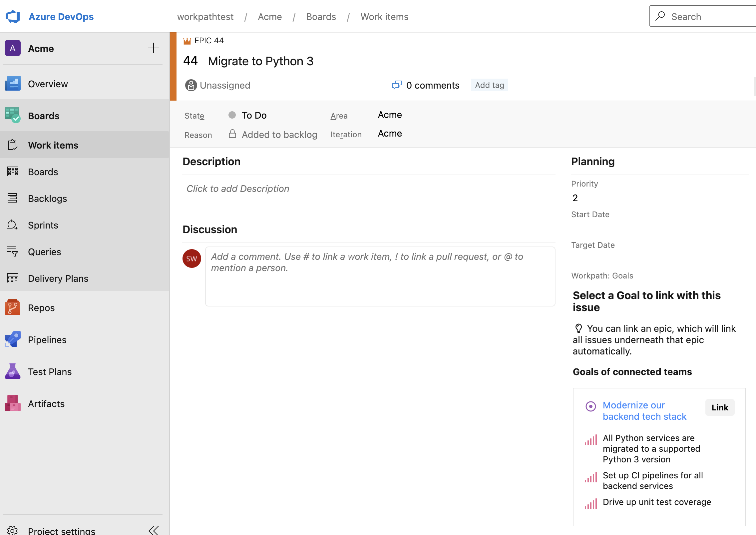Click the SW user avatar in Discussion
The image size is (756, 535).
[x=192, y=259]
